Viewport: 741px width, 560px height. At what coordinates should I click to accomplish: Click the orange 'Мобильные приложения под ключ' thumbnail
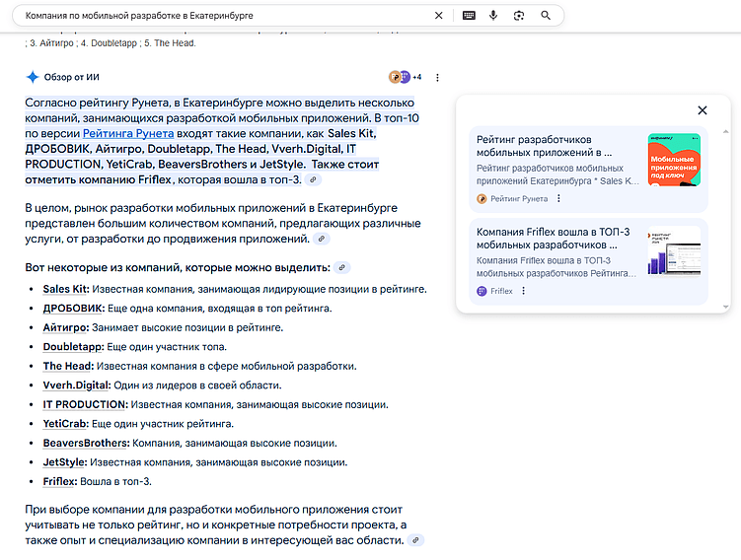pos(674,160)
